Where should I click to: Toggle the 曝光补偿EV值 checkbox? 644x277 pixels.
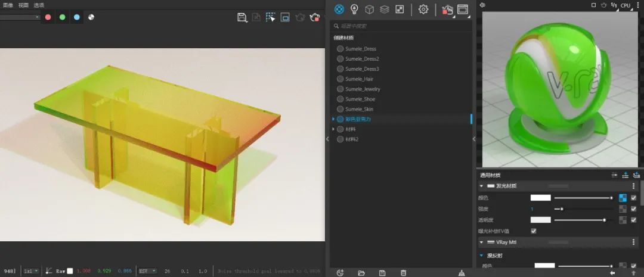(534, 231)
